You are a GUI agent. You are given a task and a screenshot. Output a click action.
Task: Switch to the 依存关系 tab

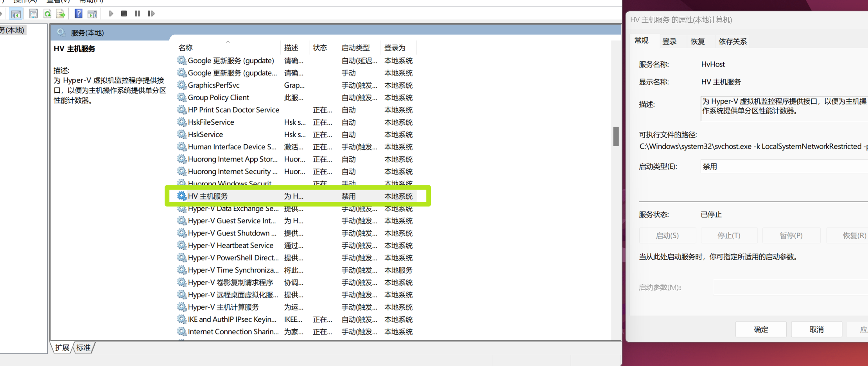[732, 41]
